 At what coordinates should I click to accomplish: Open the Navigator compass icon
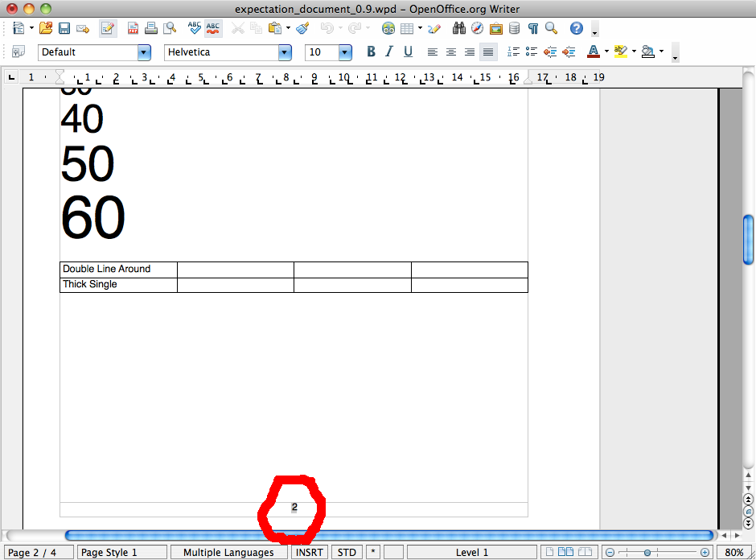tap(478, 29)
